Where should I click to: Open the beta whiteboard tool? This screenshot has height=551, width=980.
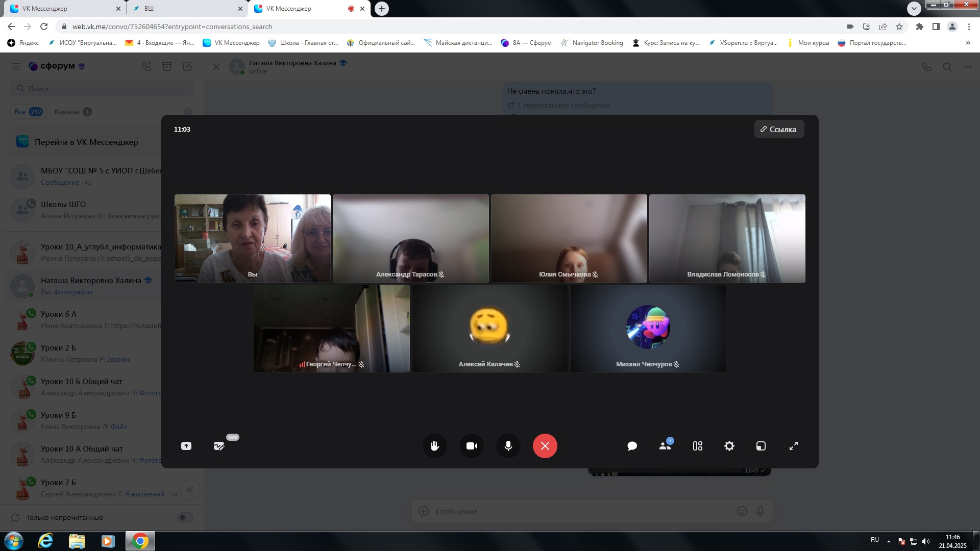pos(219,446)
